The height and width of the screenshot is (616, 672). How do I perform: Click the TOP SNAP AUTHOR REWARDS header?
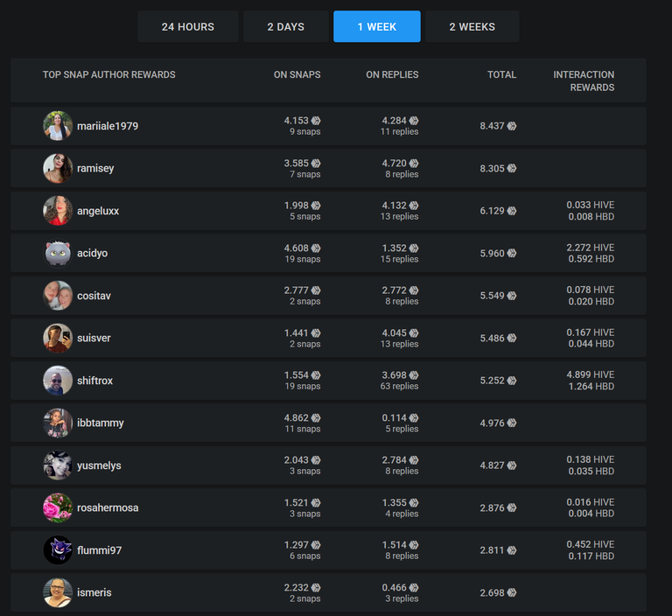click(108, 74)
